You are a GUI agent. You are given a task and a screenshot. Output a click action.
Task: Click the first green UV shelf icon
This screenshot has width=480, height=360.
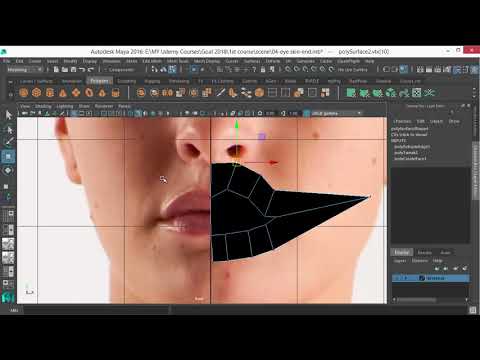[x=351, y=92]
